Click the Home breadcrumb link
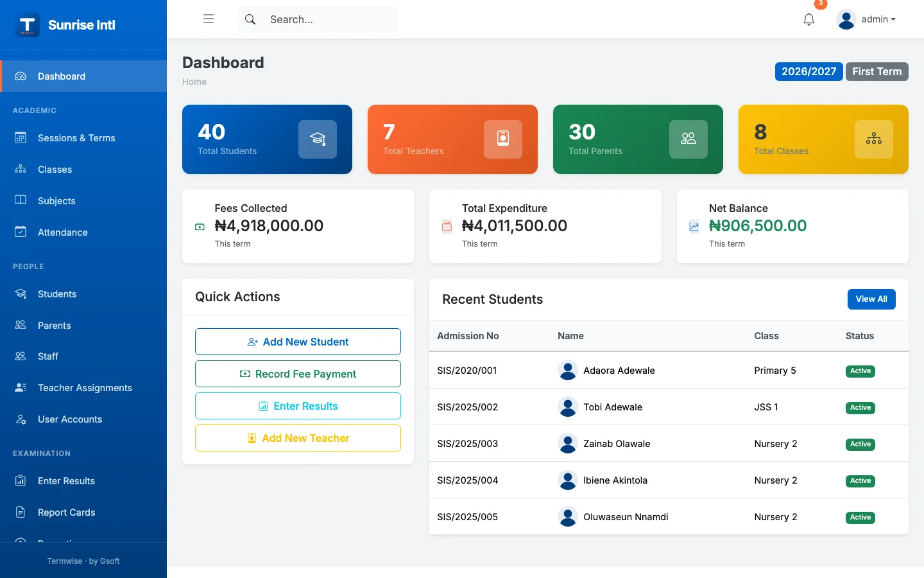Image resolution: width=924 pixels, height=578 pixels. [194, 82]
